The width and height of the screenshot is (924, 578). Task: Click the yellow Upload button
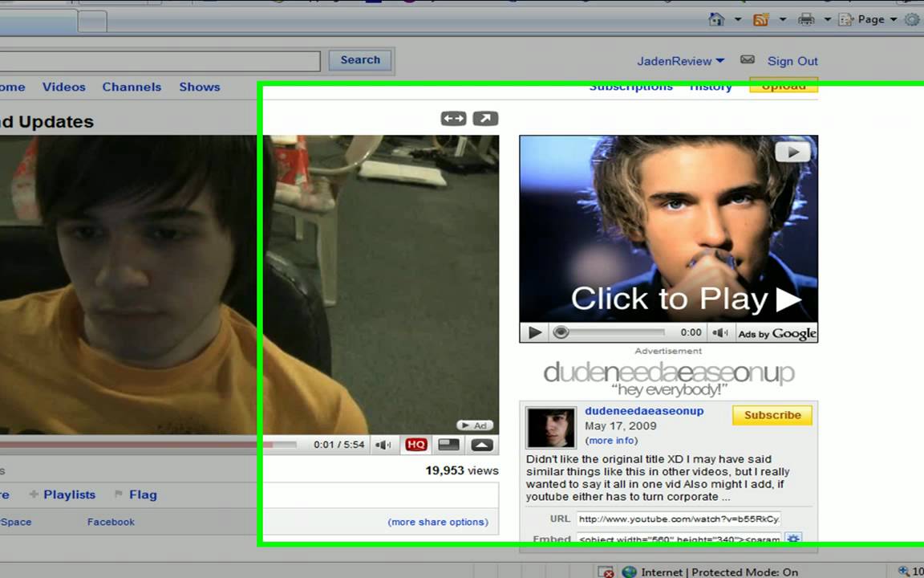(783, 86)
